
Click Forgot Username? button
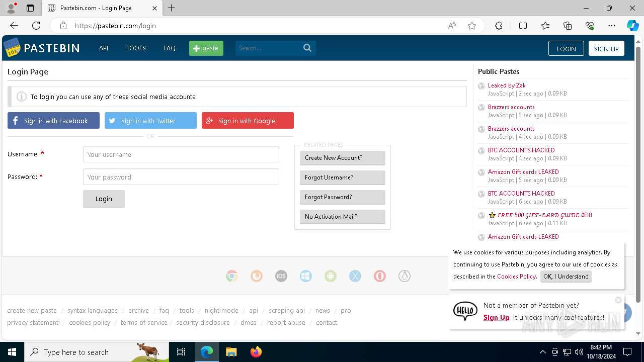[x=343, y=177]
